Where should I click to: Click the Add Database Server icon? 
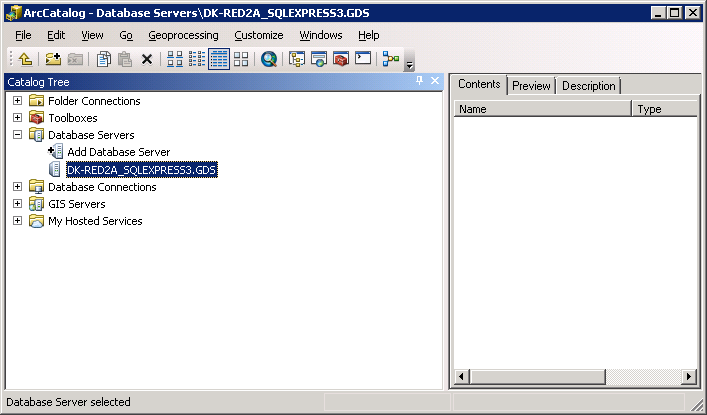pyautogui.click(x=55, y=152)
